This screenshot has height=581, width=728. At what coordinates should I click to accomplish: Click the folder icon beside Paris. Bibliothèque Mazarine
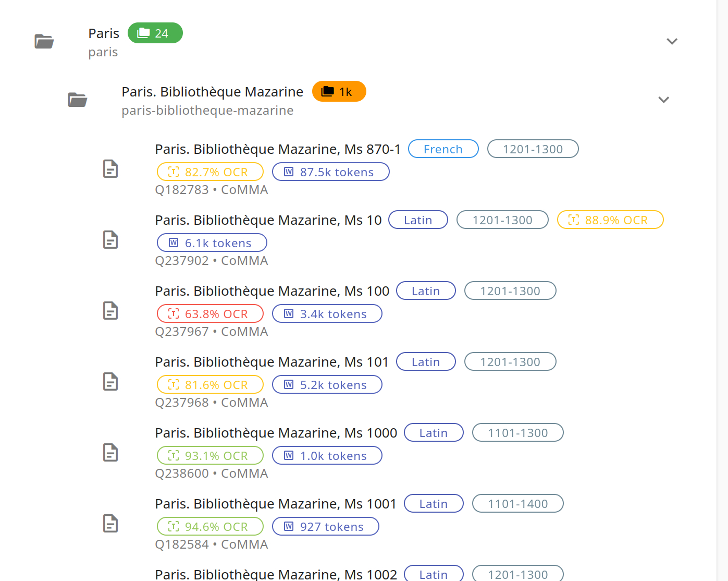[78, 100]
